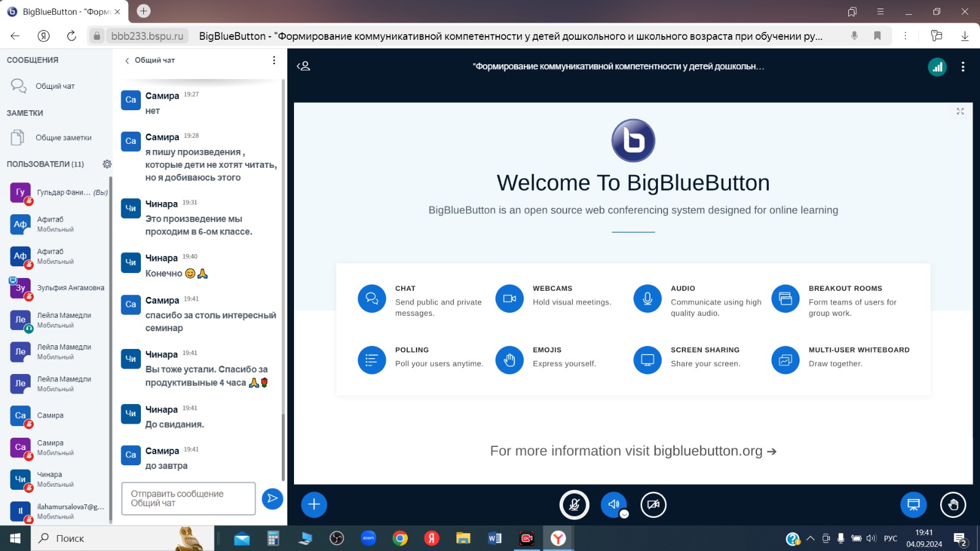
Task: Open the users list gear settings
Action: pyautogui.click(x=107, y=164)
